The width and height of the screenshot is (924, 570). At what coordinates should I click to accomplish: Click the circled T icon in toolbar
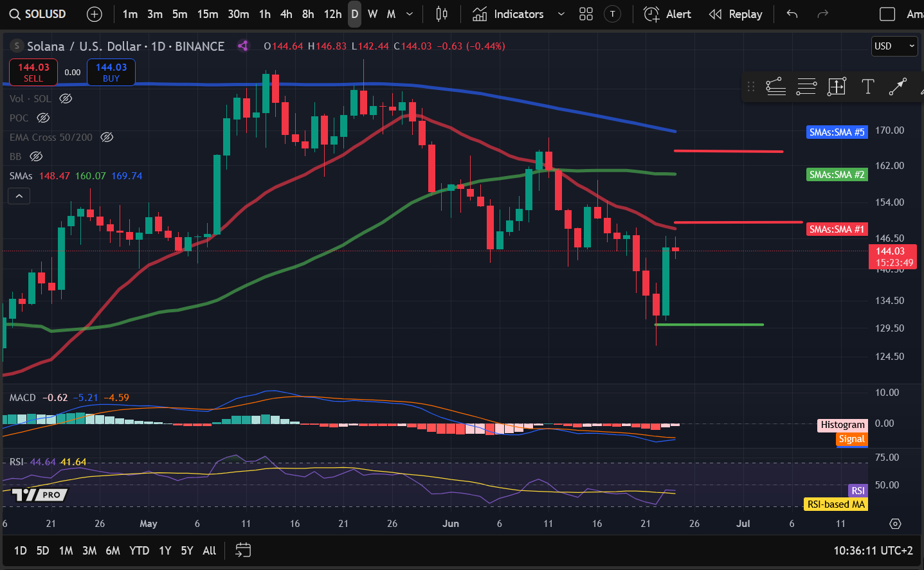coord(613,14)
